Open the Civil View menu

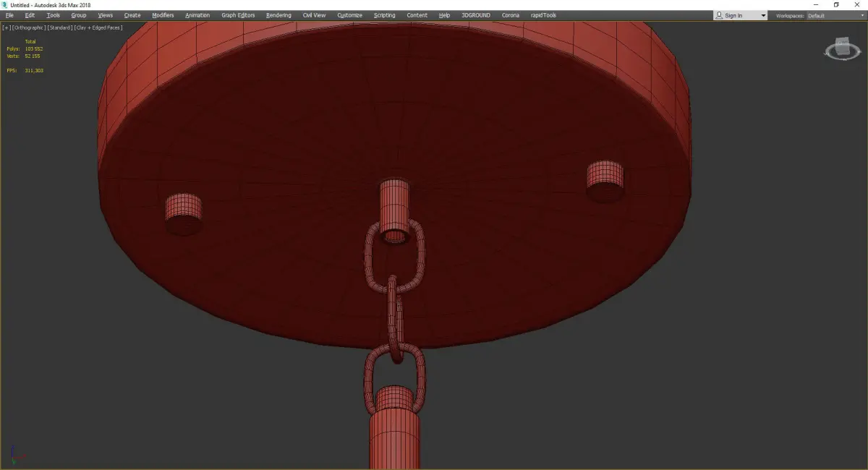click(x=314, y=15)
